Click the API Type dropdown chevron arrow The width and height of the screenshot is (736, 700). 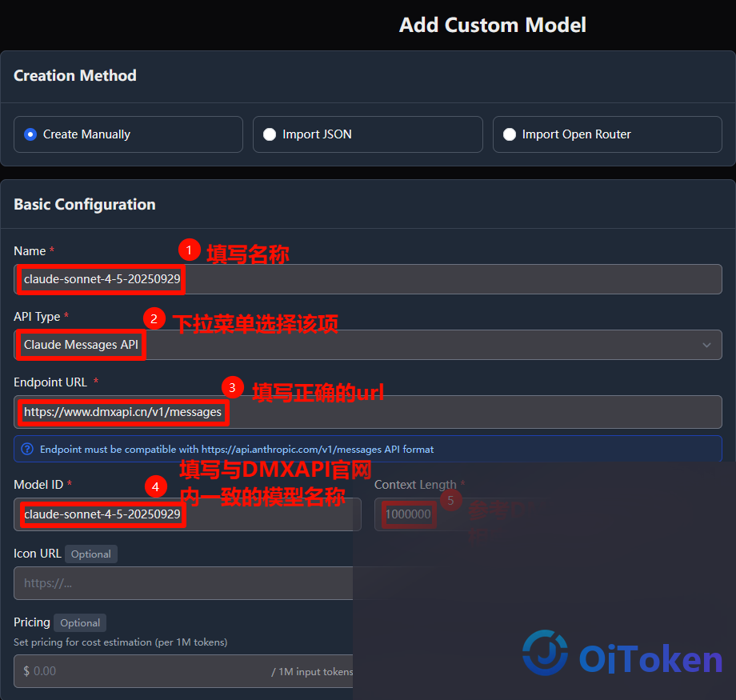tap(706, 345)
